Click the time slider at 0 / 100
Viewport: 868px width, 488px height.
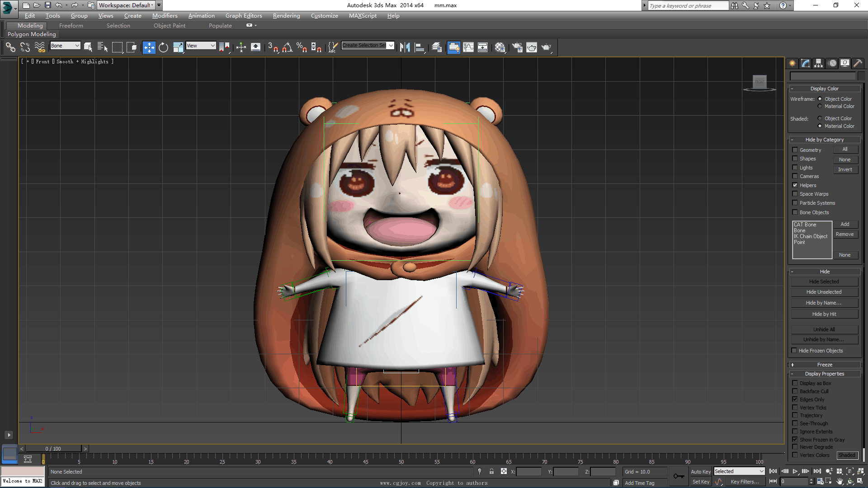tap(53, 449)
